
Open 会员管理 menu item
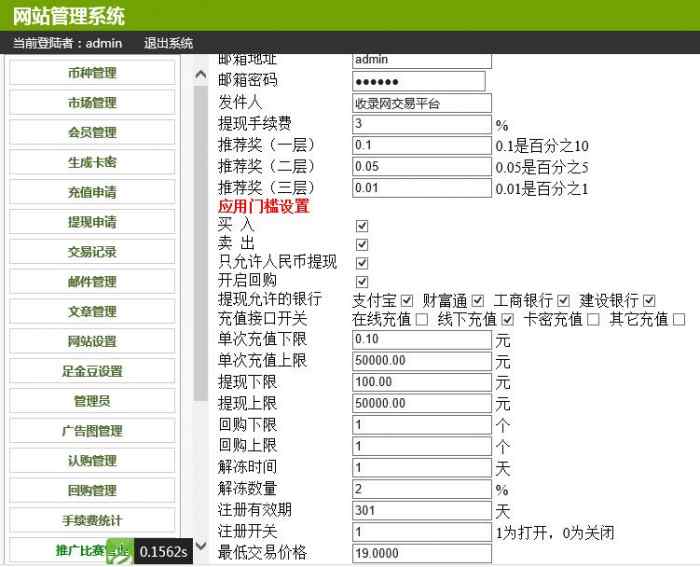(92, 132)
